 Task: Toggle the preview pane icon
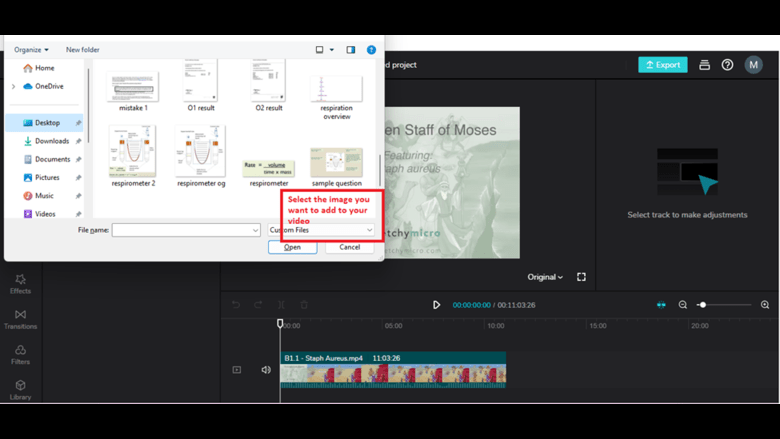[351, 50]
